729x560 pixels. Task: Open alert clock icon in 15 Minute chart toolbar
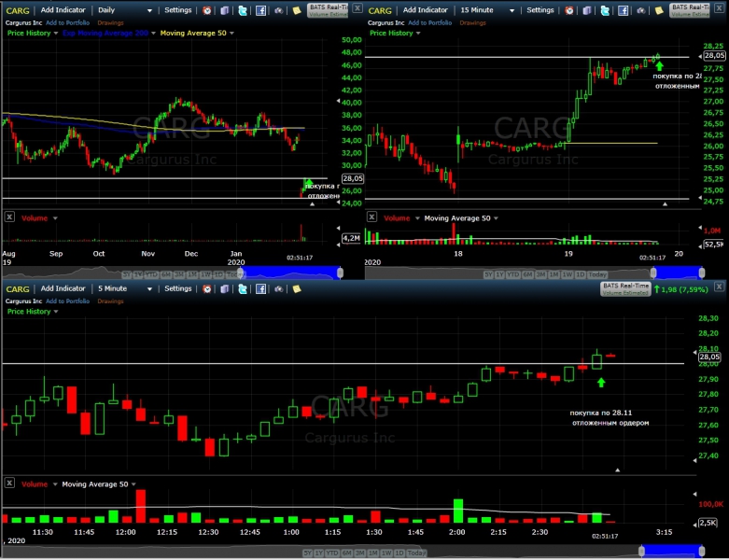point(569,10)
